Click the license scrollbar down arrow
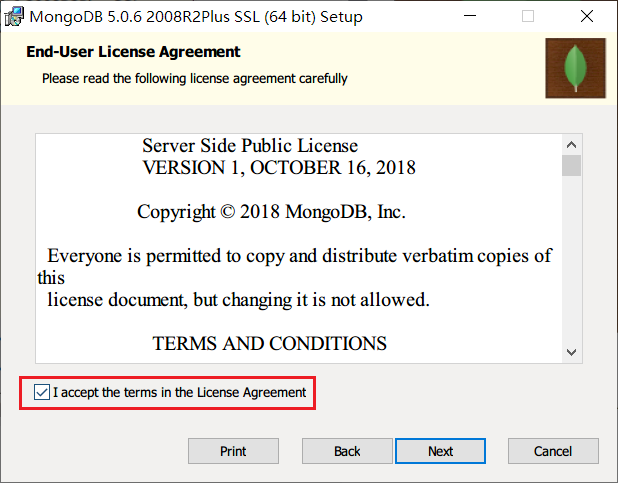This screenshot has width=618, height=483. (571, 352)
